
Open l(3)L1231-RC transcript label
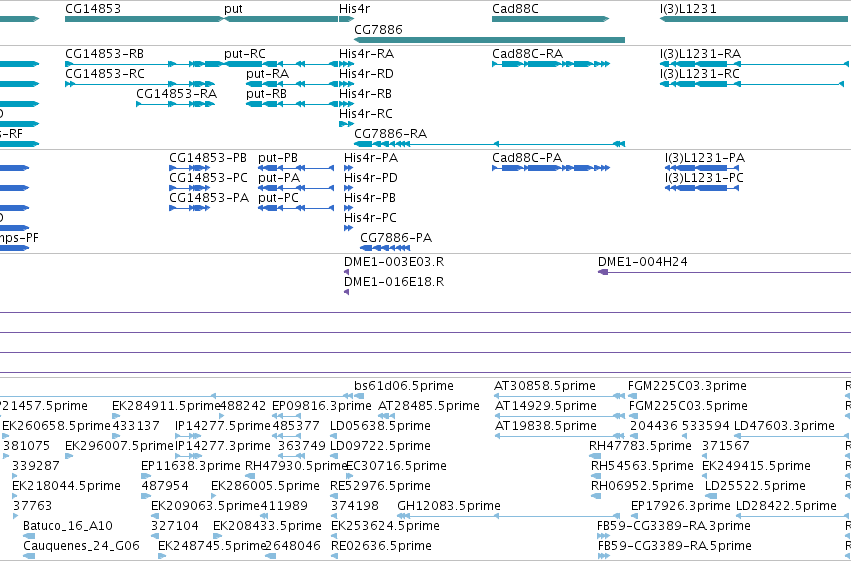[x=700, y=74]
